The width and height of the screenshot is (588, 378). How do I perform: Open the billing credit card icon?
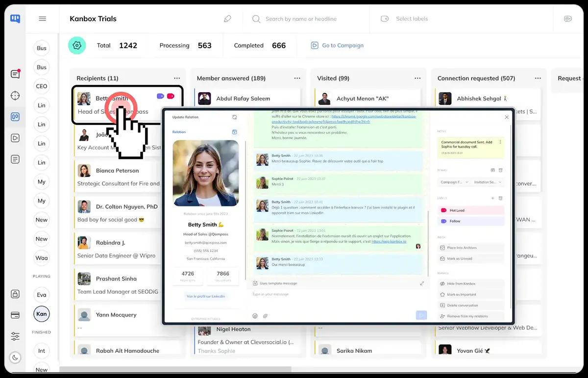15,315
